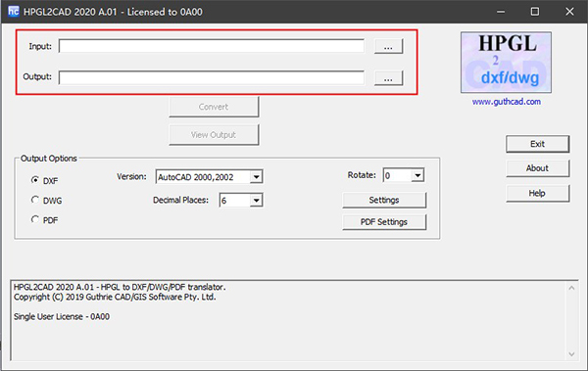This screenshot has width=588, height=371.
Task: Open PDF Settings
Action: point(384,222)
